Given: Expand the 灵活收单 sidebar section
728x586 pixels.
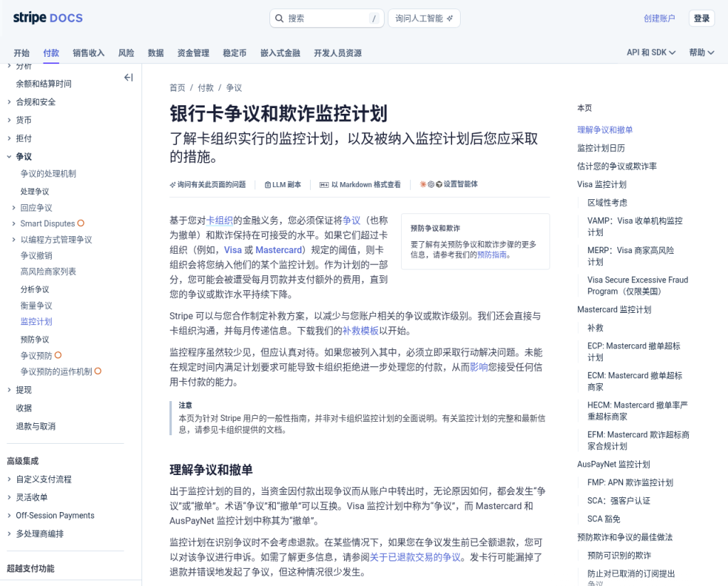Looking at the screenshot, I should 9,497.
